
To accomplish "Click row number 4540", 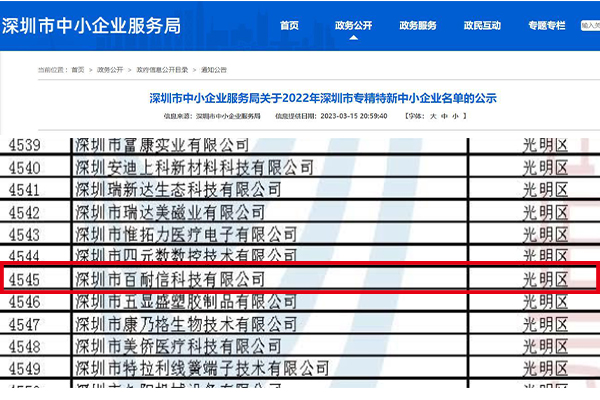I will (24, 168).
